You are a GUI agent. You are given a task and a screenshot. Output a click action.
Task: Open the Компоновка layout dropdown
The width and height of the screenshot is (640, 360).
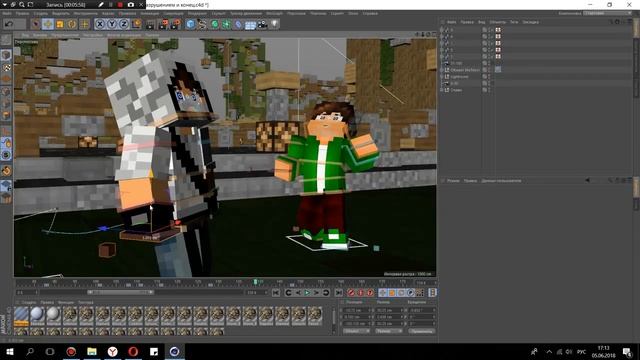(608, 13)
